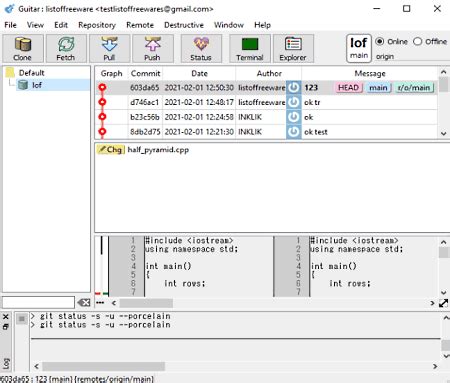Click diff horizontal scroll right arrow
450x383 pixels.
click(x=432, y=303)
